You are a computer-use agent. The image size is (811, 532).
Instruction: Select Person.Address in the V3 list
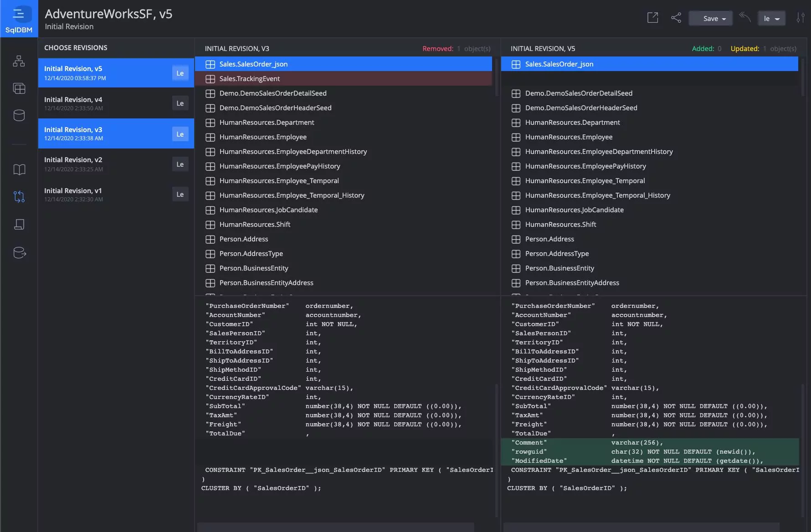tap(244, 239)
